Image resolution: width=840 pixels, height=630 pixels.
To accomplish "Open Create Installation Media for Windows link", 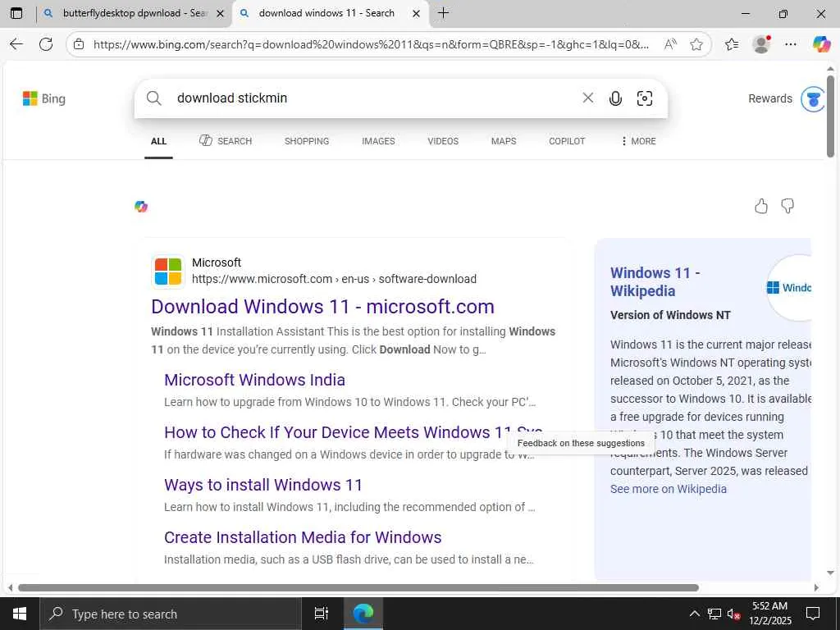I will 303,537.
